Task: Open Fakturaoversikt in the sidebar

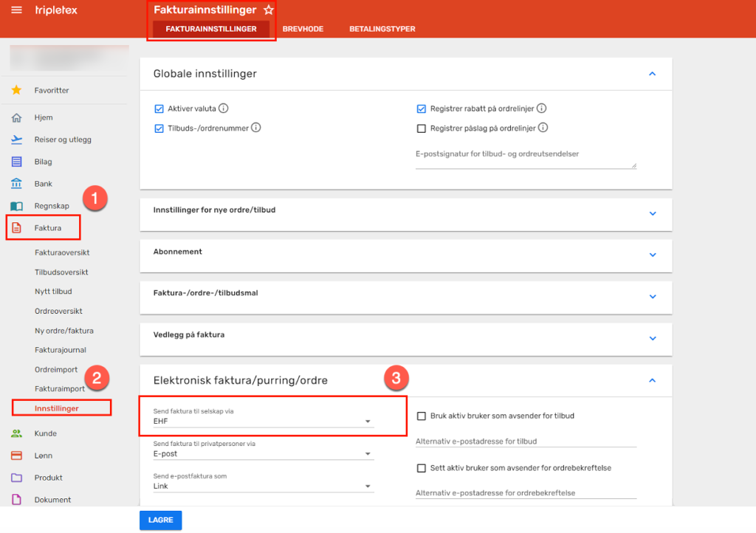Action: click(62, 252)
